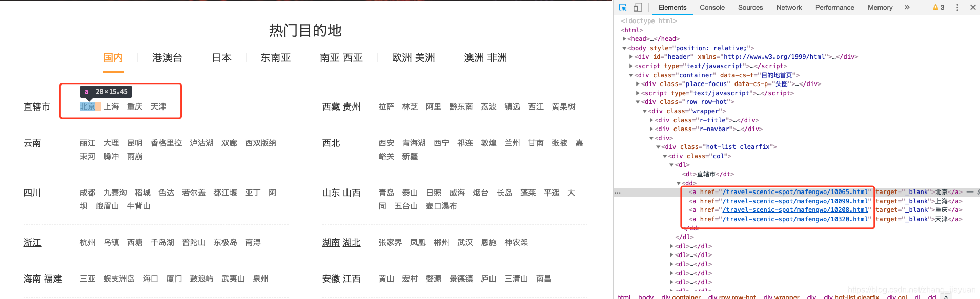Select the 欧洲 美洲 destination tab
This screenshot has height=299, width=980.
pos(413,58)
